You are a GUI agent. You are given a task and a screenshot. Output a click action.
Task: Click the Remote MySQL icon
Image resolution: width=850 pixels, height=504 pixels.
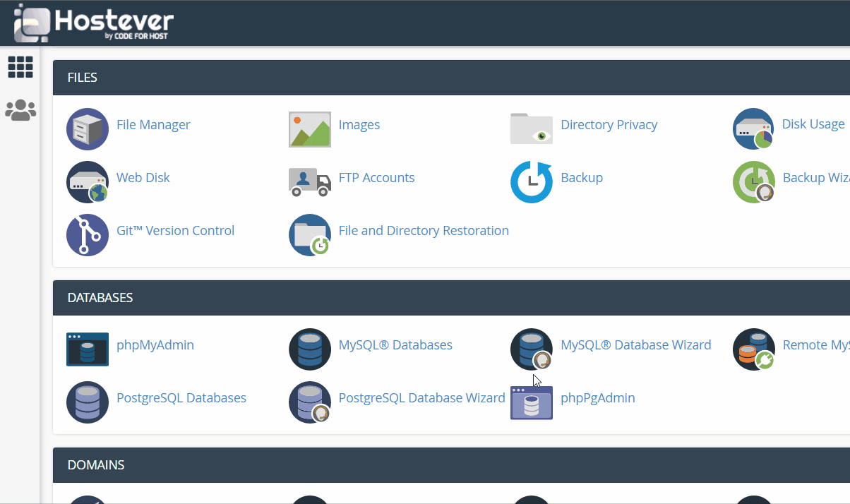pos(753,349)
